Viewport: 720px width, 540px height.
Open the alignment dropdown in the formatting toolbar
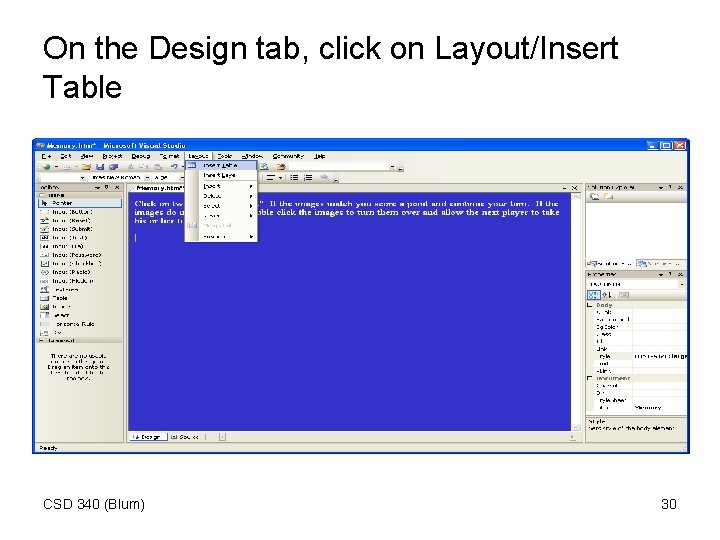point(281,178)
